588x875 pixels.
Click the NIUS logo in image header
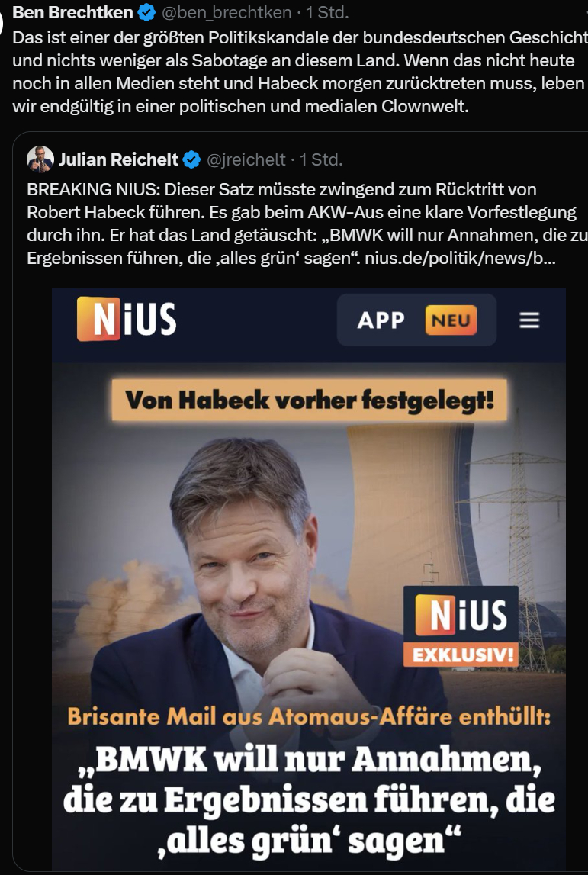(127, 319)
